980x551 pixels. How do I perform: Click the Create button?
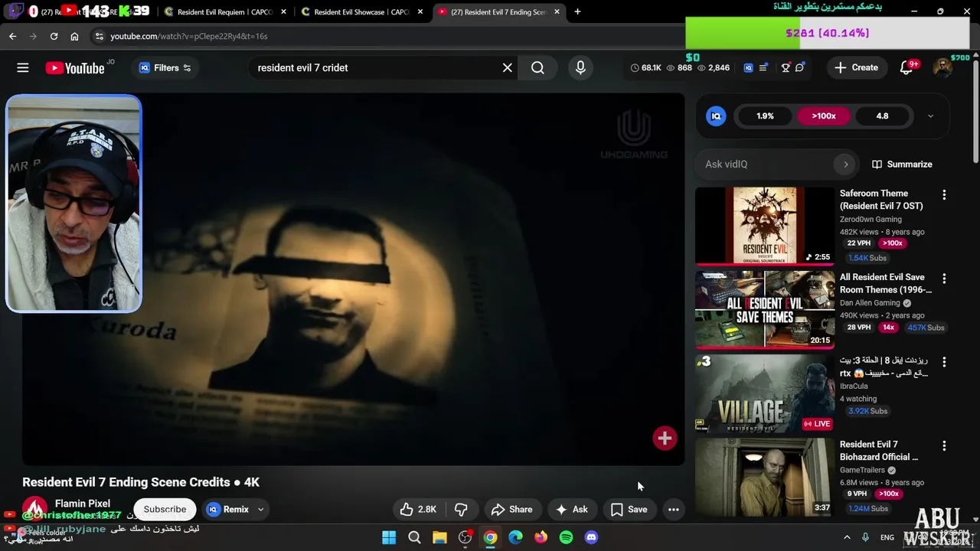click(x=857, y=67)
